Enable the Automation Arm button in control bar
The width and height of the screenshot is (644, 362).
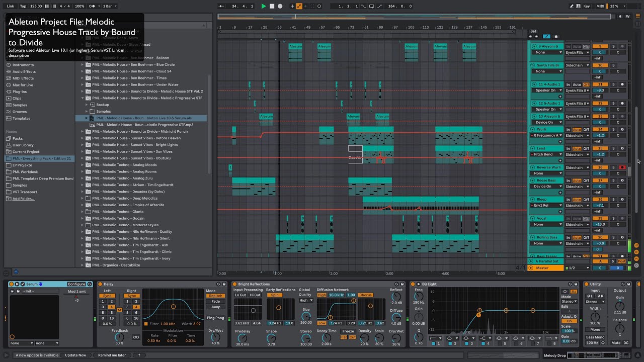(299, 6)
